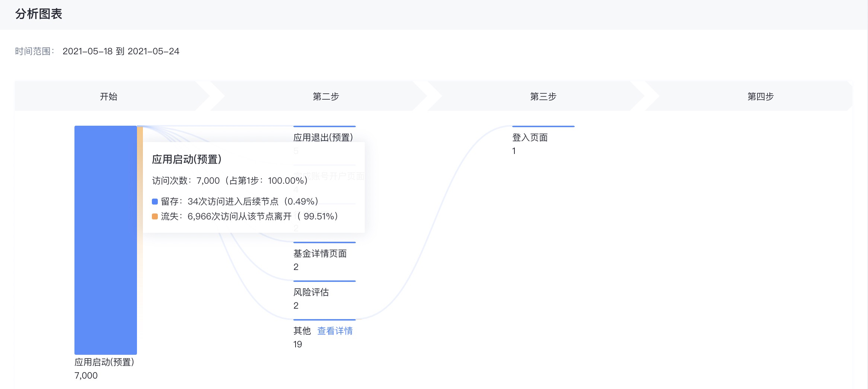Click the 19 count under 其他
The image size is (868, 389).
tap(298, 344)
